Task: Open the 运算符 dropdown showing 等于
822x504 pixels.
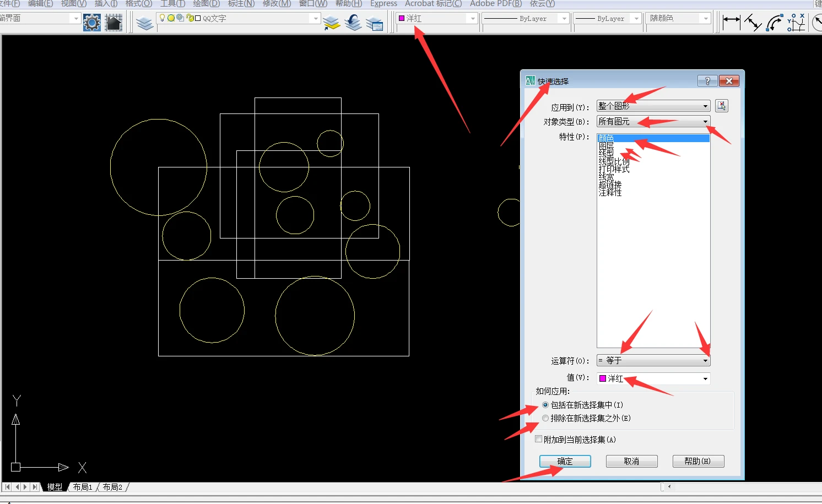Action: tap(653, 360)
